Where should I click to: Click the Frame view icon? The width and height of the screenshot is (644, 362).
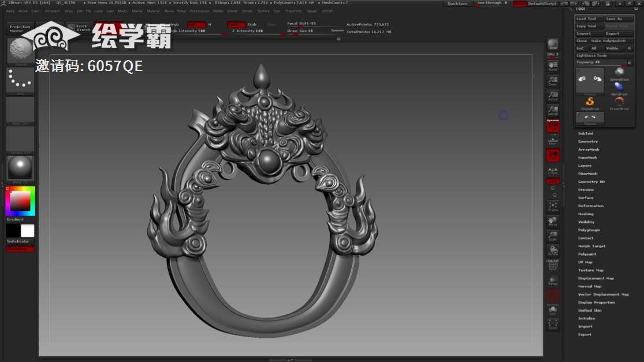click(553, 207)
